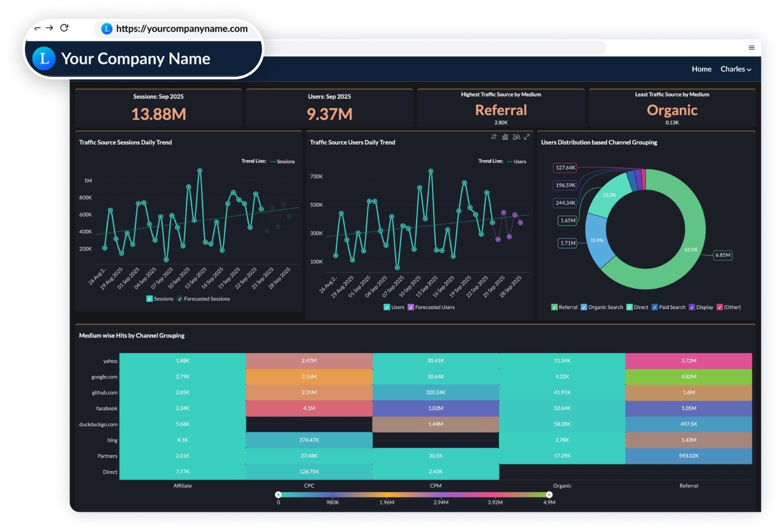
Task: Open the sort options on Users Daily Trend chart
Action: click(x=494, y=137)
